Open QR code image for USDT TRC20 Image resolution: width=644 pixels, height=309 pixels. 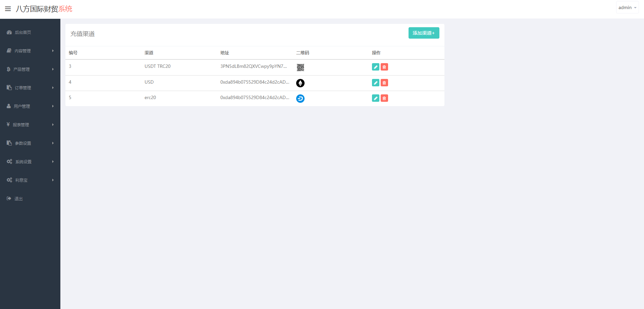300,68
